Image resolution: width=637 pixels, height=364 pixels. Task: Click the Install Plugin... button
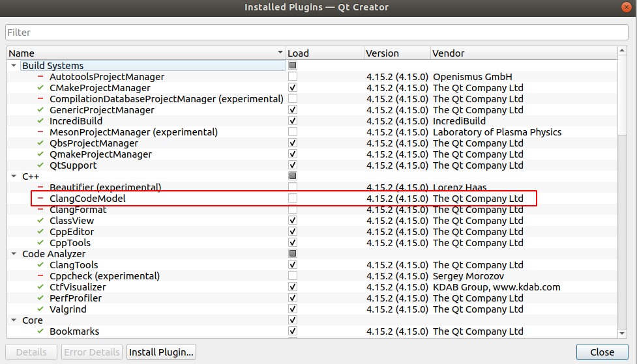pyautogui.click(x=161, y=352)
